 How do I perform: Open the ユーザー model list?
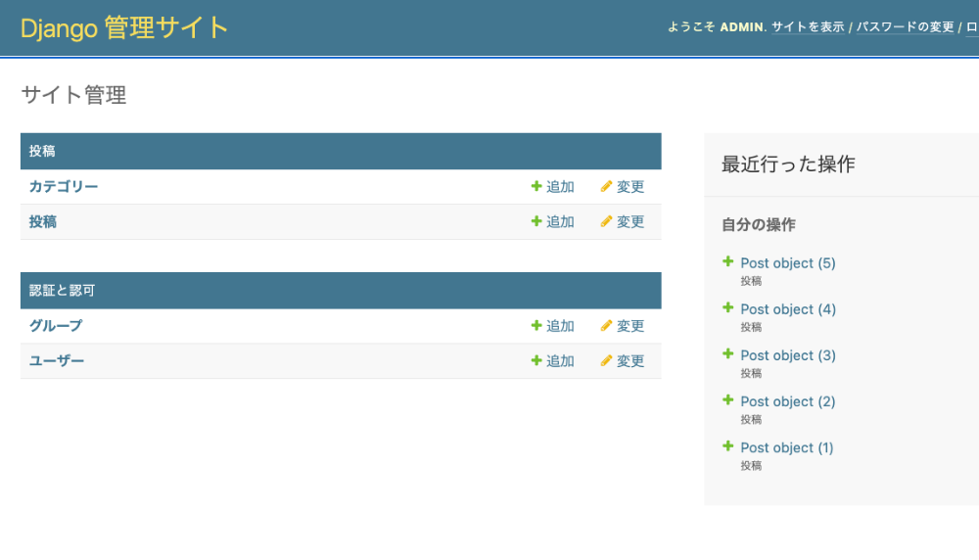pos(56,361)
